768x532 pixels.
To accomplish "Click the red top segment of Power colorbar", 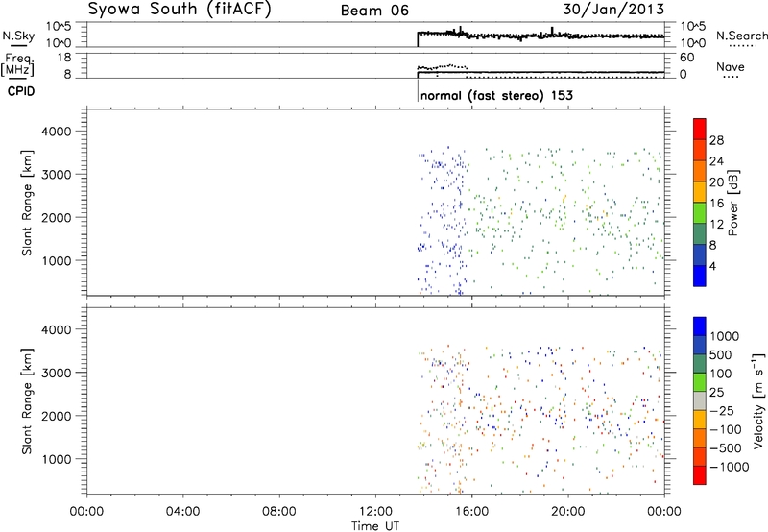I will 700,129.
